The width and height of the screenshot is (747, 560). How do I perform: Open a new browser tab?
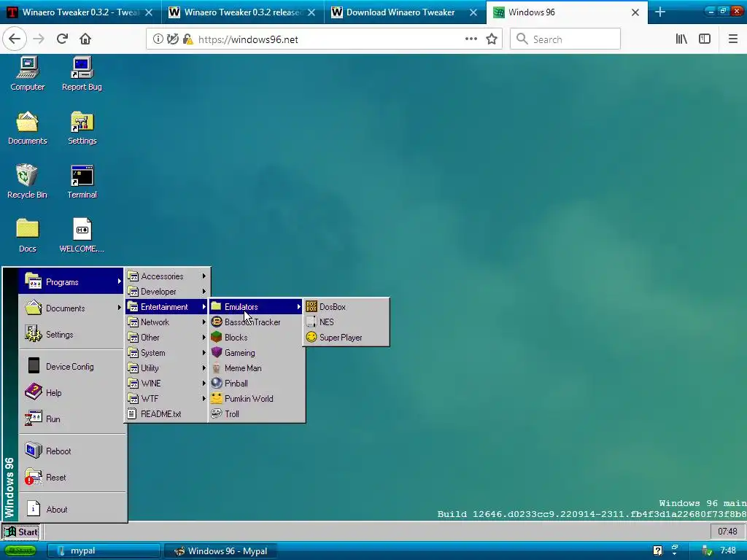point(659,12)
